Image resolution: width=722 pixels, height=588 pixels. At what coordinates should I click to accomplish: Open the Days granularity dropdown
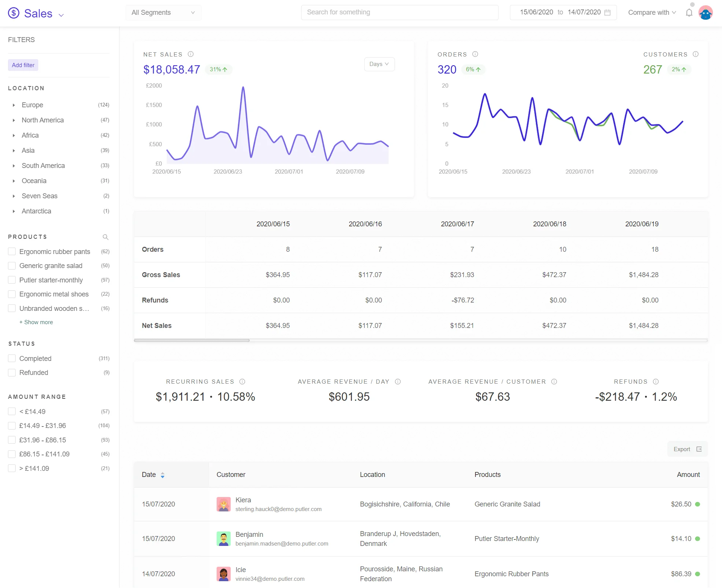[379, 64]
